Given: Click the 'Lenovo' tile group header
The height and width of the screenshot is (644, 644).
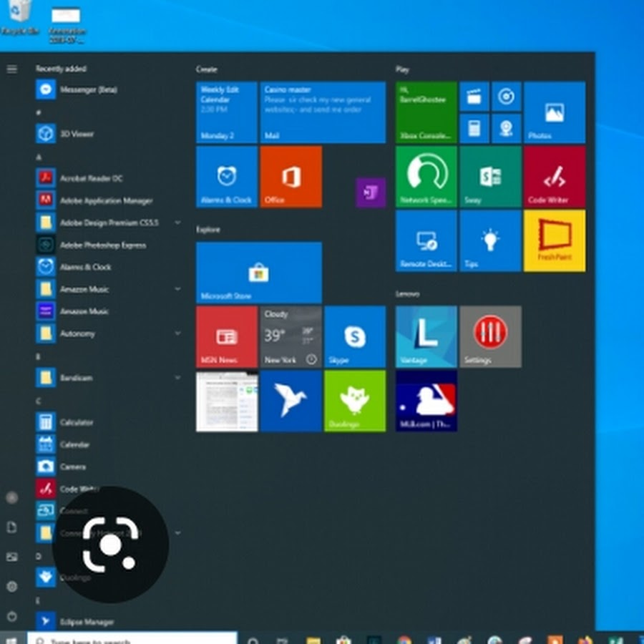Looking at the screenshot, I should (x=407, y=293).
